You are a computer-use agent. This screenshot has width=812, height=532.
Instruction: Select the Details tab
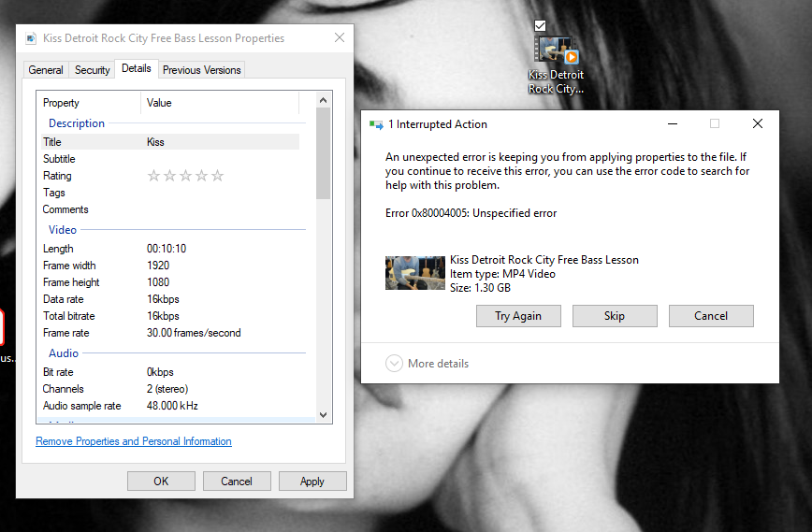coord(137,68)
